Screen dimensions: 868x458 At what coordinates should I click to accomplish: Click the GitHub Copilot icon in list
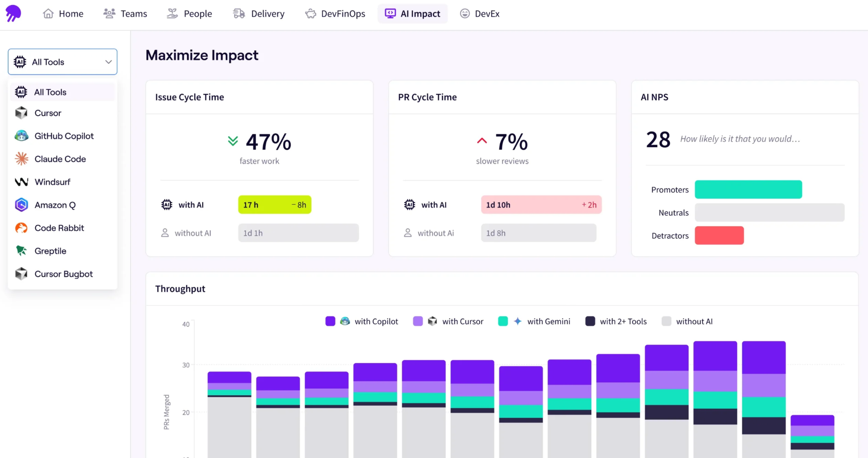point(22,136)
